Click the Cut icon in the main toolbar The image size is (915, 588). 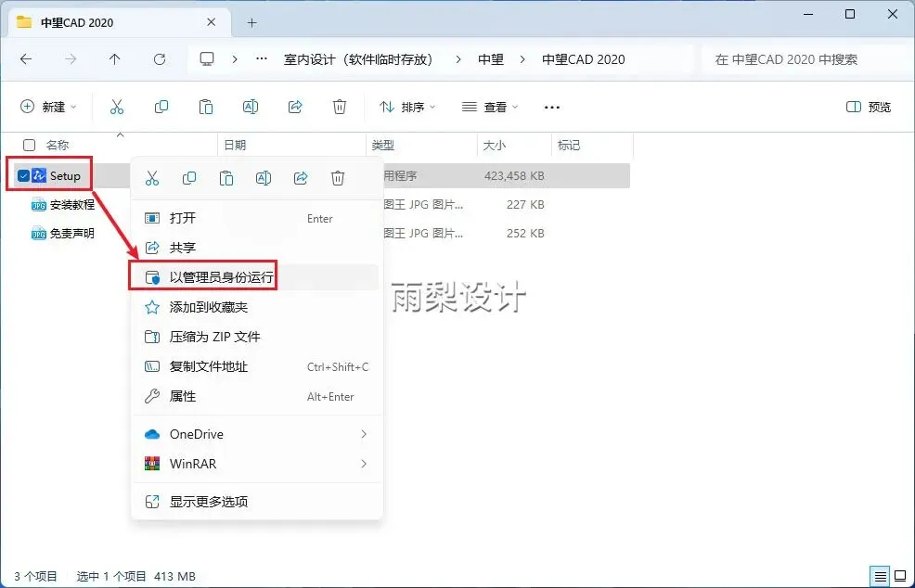pyautogui.click(x=117, y=107)
